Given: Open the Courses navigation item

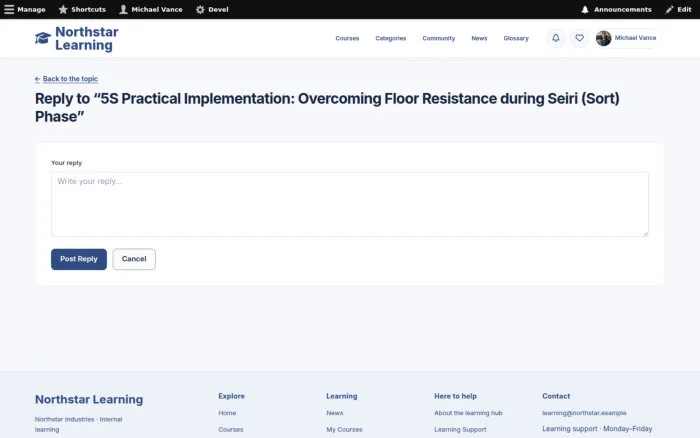Looking at the screenshot, I should point(347,38).
